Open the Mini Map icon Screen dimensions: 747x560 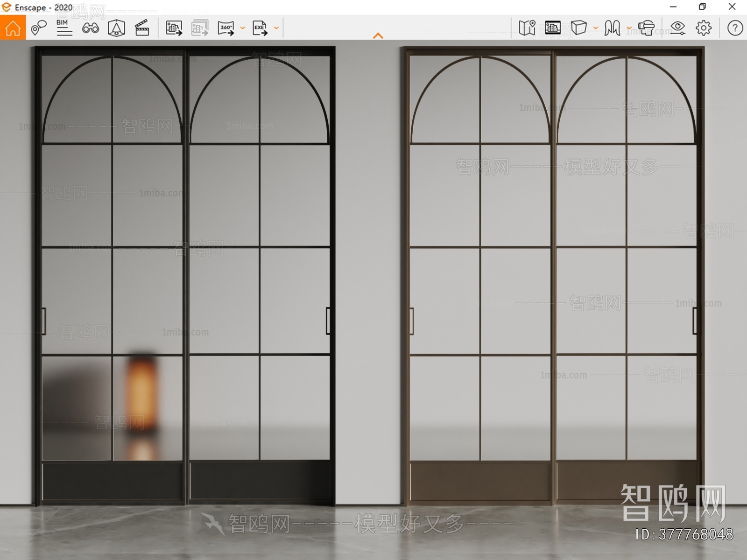point(527,28)
